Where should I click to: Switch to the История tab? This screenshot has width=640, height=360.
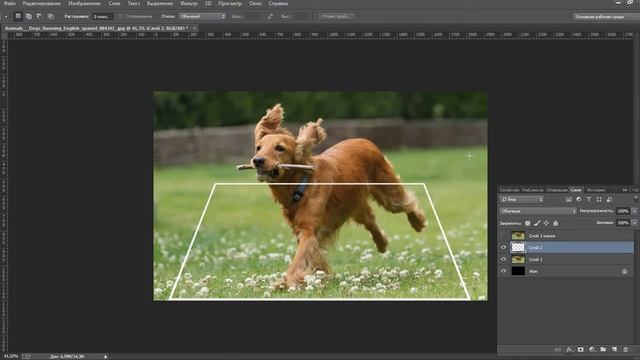tap(596, 190)
